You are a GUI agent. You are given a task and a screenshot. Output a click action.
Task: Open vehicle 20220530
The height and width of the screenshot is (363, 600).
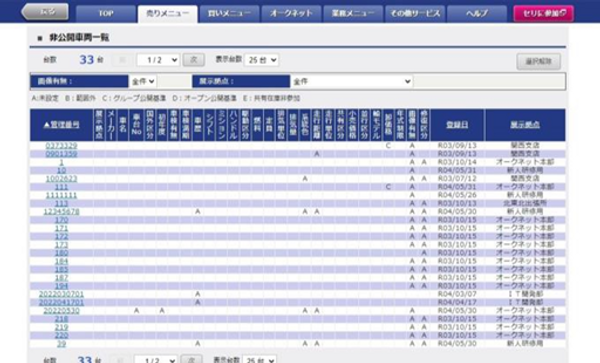61,311
